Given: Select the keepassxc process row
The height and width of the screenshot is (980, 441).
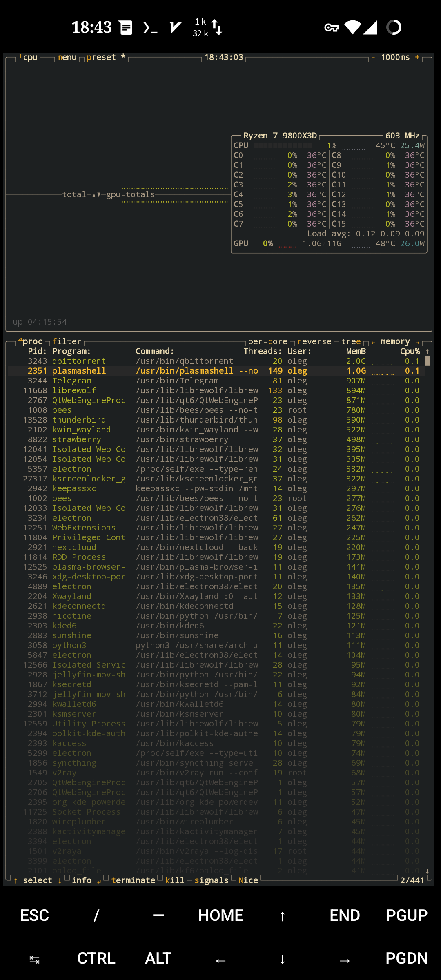Looking at the screenshot, I should point(216,488).
